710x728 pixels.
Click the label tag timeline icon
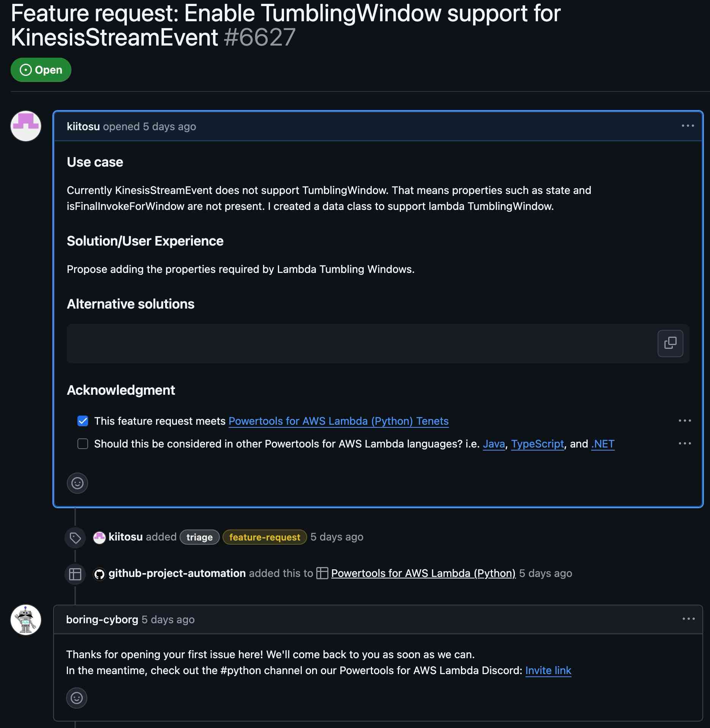[x=75, y=537]
